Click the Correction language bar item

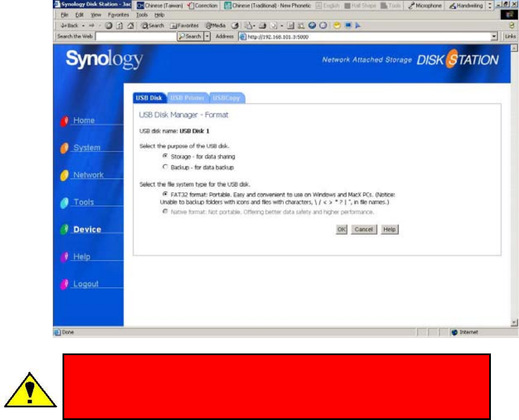coord(202,6)
